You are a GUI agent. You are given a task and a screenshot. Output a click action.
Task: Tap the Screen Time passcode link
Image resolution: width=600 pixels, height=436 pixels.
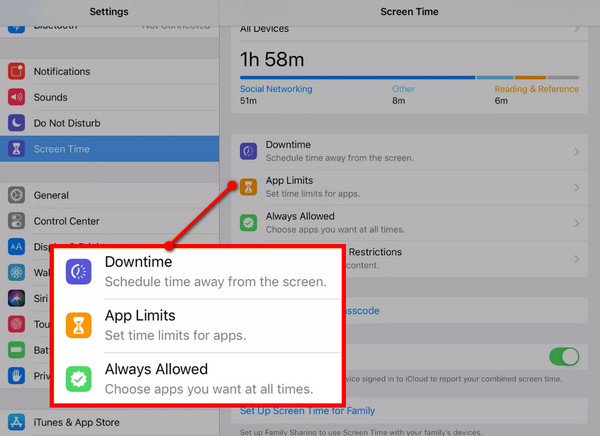(362, 310)
